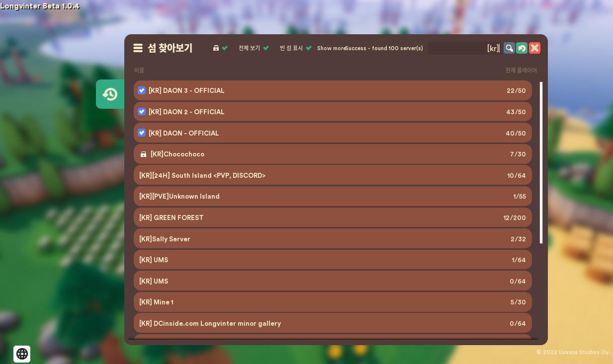Click the magnifier search button
Viewport: 613px width, 364px height.
(x=509, y=48)
